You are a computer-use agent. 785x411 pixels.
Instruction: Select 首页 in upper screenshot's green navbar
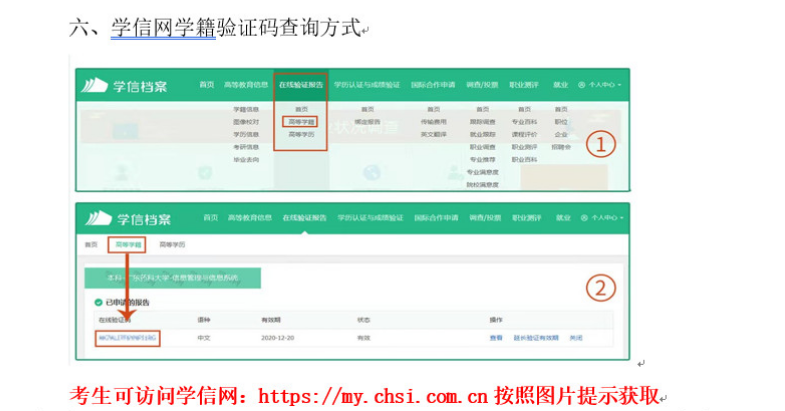(x=207, y=85)
